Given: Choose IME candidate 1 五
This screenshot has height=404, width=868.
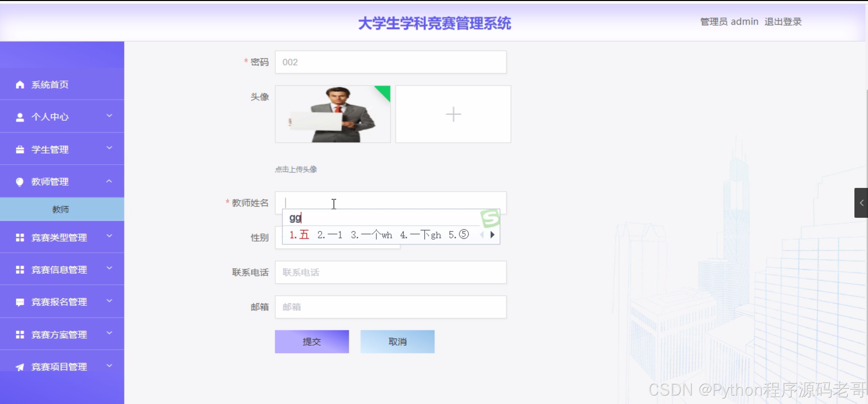Looking at the screenshot, I should point(299,235).
